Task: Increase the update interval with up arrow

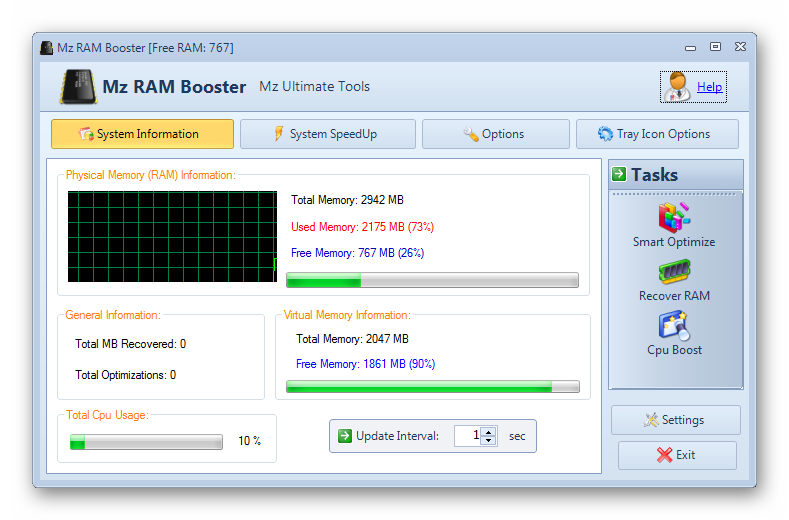Action: pyautogui.click(x=489, y=431)
